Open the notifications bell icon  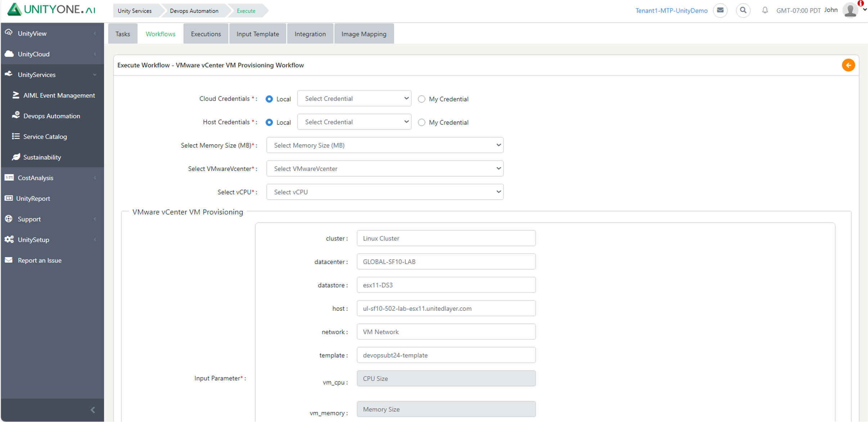(x=765, y=10)
